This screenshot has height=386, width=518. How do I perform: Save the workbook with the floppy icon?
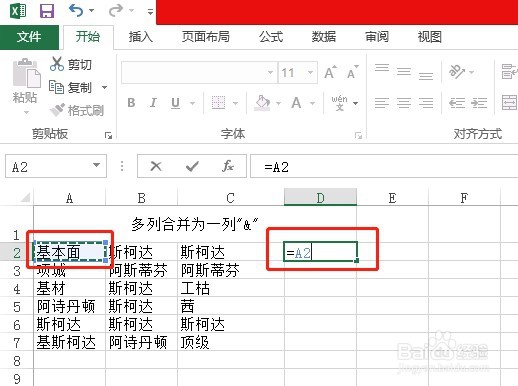tap(47, 11)
